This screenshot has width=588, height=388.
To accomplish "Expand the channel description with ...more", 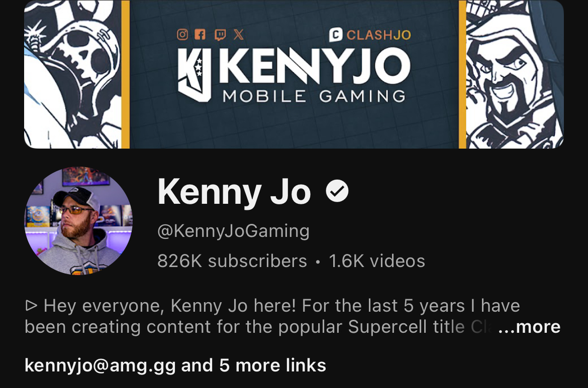I will (x=529, y=327).
